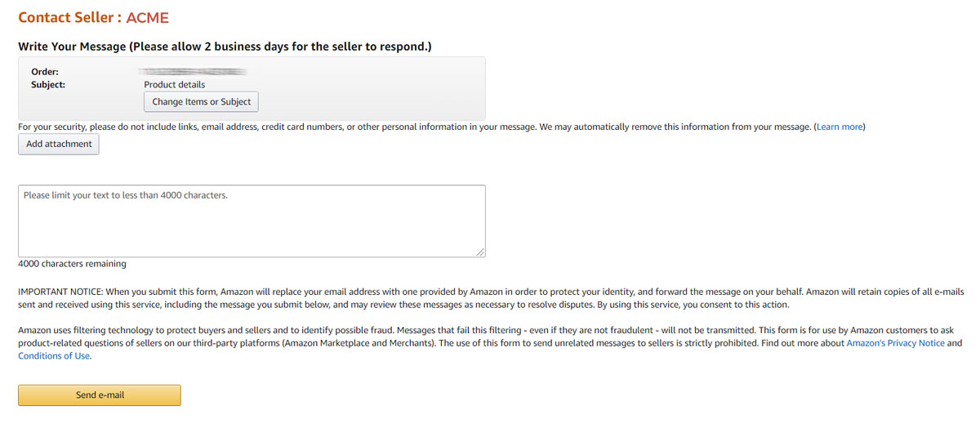Click the 4000 characters remaining counter
This screenshot has height=424, width=980.
pyautogui.click(x=72, y=264)
